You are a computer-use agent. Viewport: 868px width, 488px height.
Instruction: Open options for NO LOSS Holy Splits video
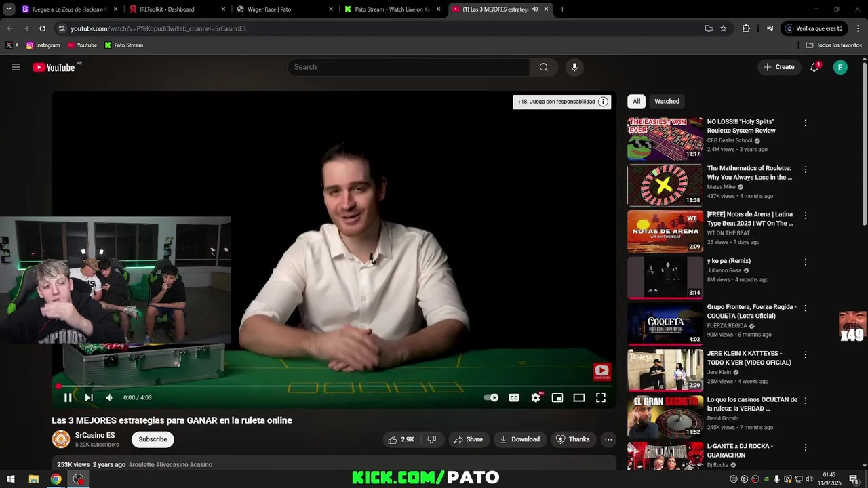point(806,123)
